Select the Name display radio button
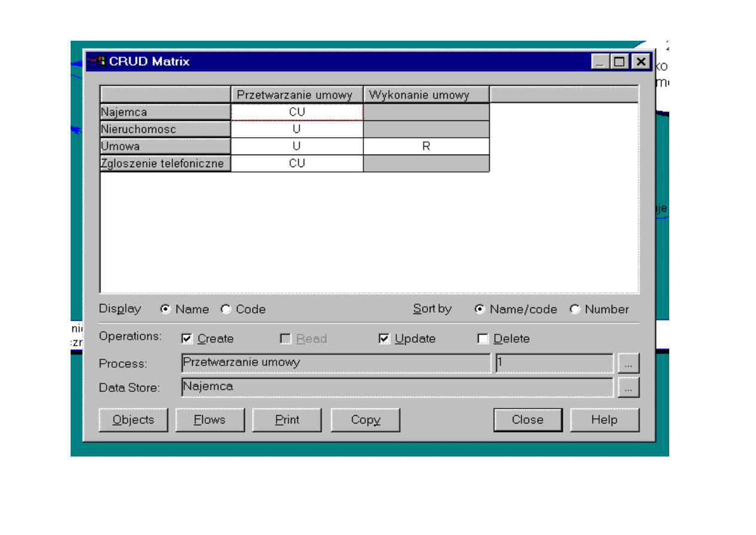Viewport: 756px width, 535px height. tap(166, 310)
